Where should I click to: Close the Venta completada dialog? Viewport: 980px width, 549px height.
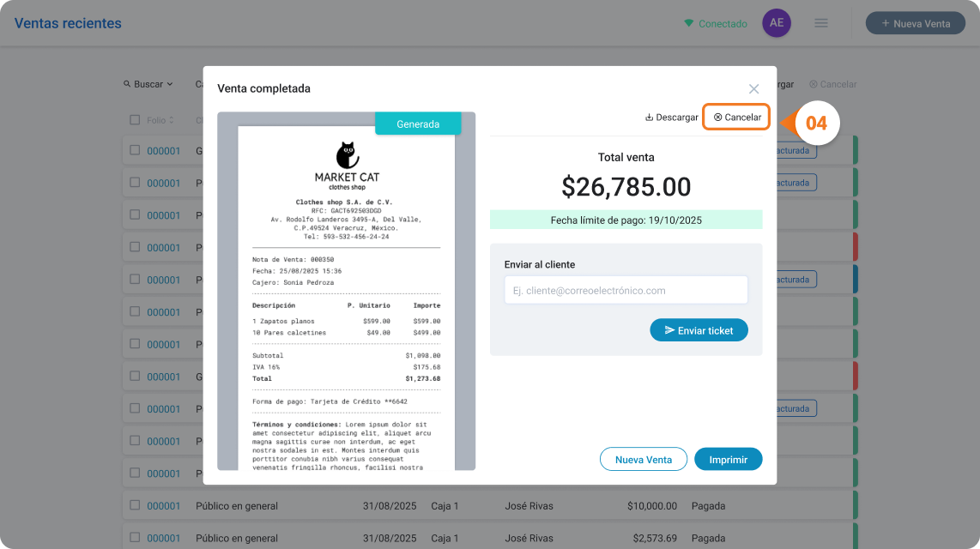(753, 88)
